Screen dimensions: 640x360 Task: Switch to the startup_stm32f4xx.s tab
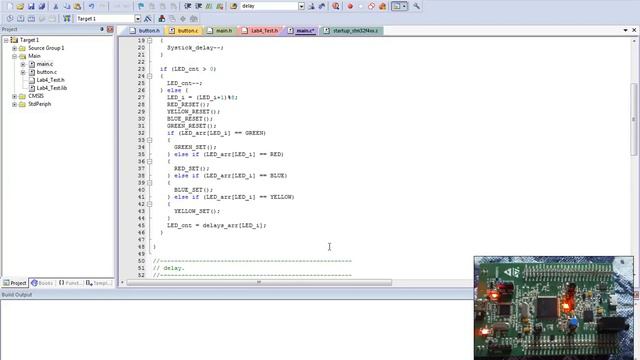click(x=351, y=31)
